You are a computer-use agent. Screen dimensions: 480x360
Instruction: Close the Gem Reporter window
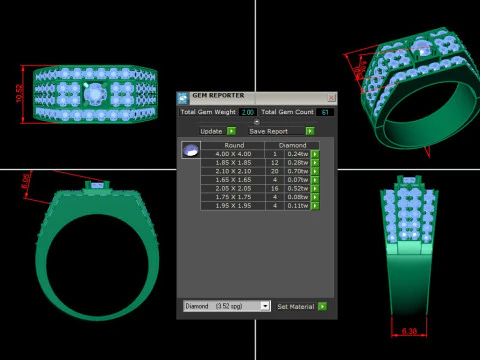(331, 98)
